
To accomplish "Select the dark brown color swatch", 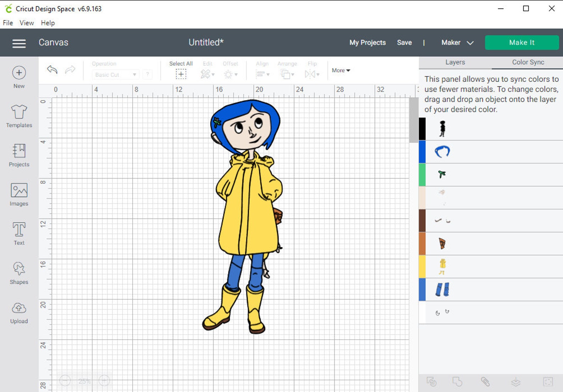I will 422,221.
